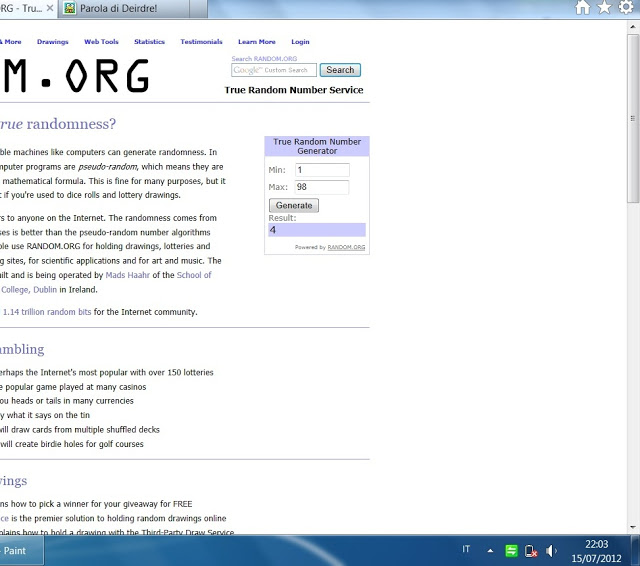Open browser settings gear icon

[x=626, y=8]
